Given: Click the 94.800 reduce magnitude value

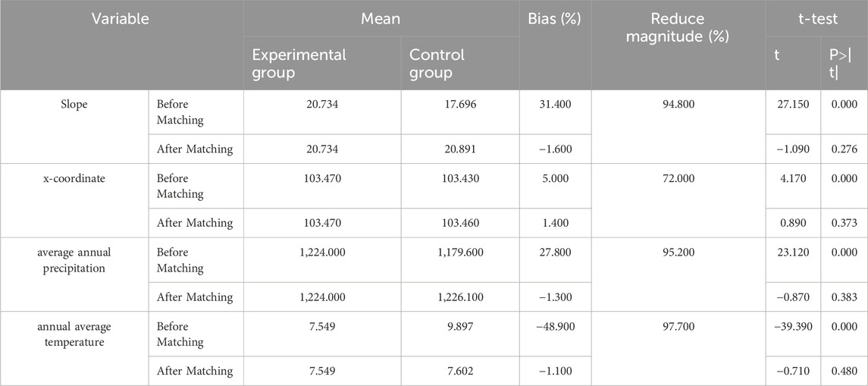Looking at the screenshot, I should tap(678, 104).
